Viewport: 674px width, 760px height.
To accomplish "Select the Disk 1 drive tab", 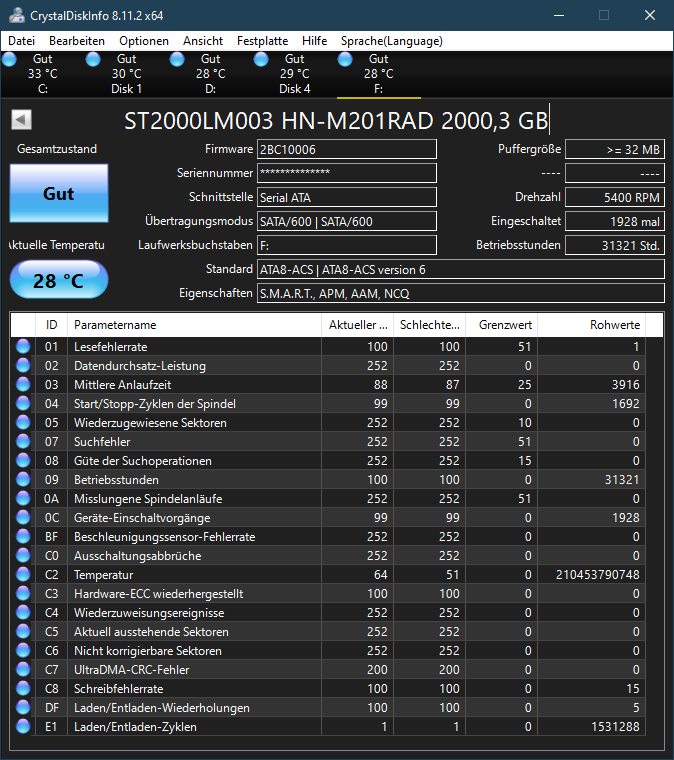I will point(126,74).
